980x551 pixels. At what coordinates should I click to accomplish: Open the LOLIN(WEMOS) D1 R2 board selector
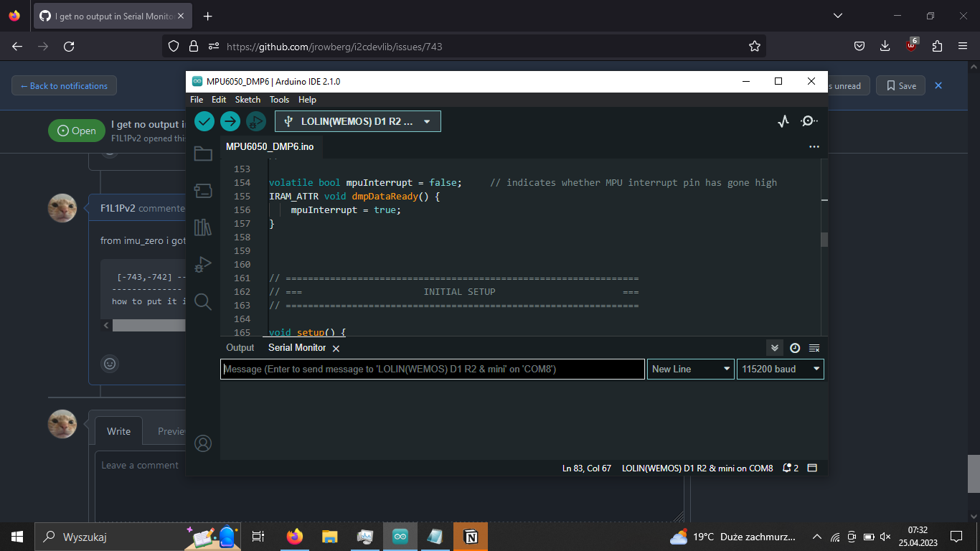[x=357, y=121]
